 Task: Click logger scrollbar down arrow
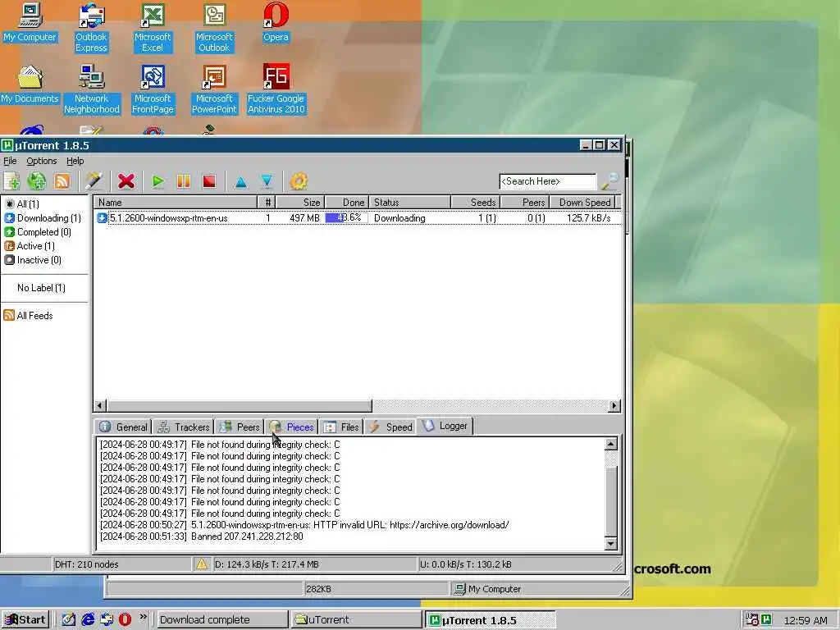[610, 544]
